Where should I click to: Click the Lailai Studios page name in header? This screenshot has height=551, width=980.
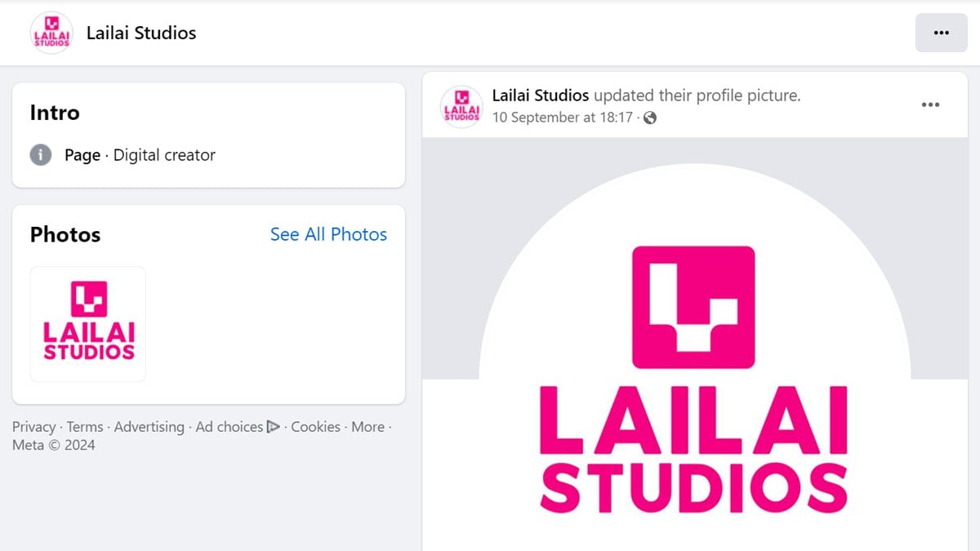140,33
